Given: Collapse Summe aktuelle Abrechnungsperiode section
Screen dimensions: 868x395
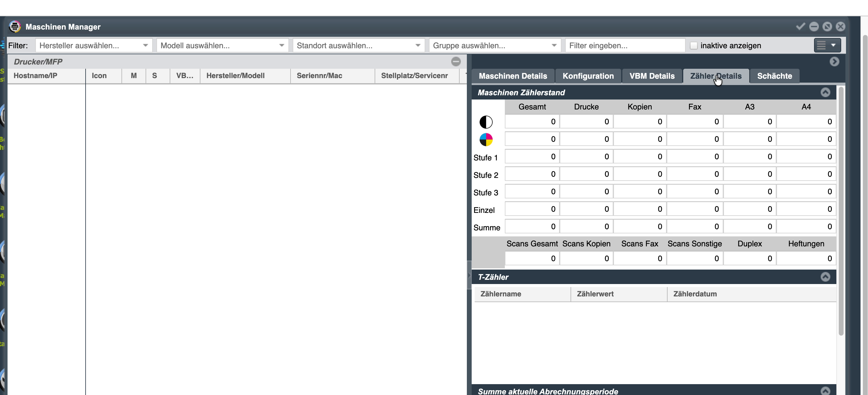Looking at the screenshot, I should tap(825, 390).
